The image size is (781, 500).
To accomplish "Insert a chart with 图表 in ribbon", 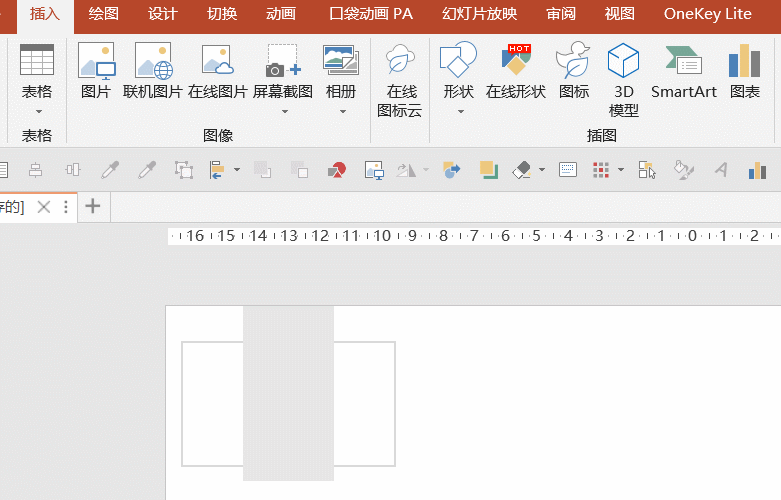I will 745,70.
